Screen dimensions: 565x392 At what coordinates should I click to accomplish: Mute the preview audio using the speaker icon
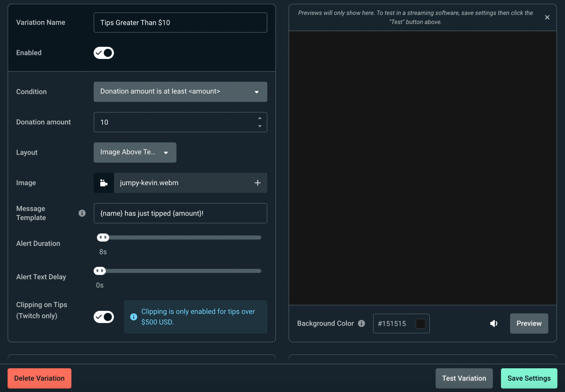pos(493,323)
